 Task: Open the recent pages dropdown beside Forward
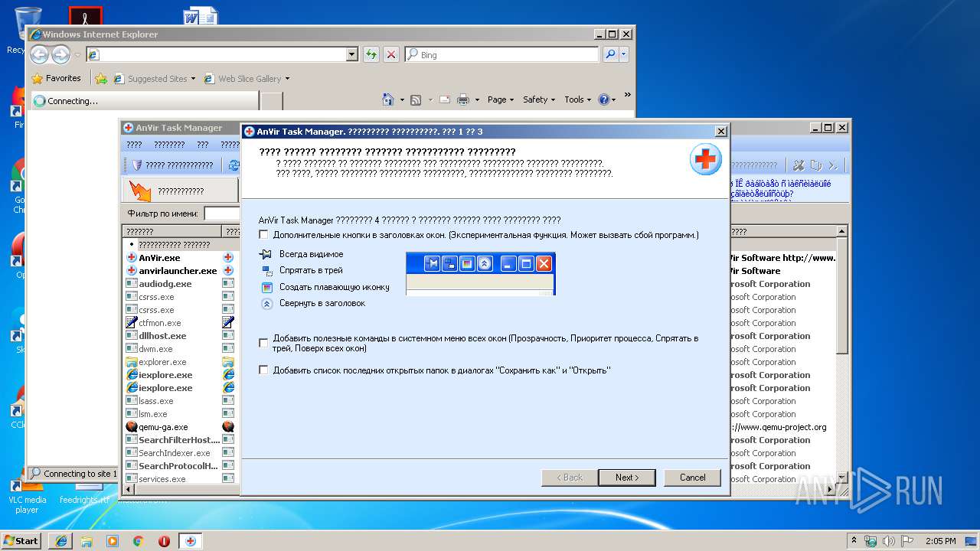(77, 55)
